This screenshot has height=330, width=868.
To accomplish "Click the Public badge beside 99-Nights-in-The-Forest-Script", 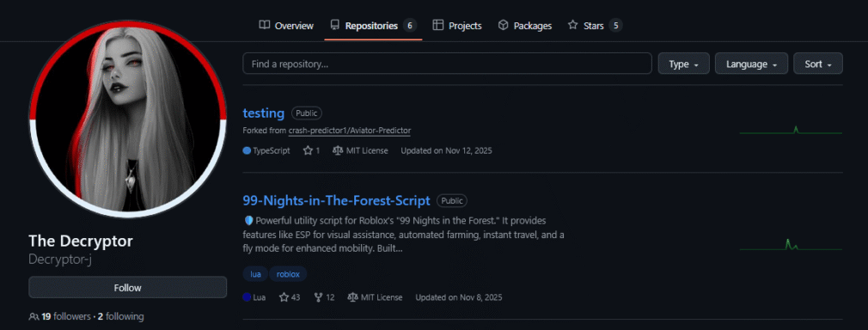I will (x=452, y=200).
